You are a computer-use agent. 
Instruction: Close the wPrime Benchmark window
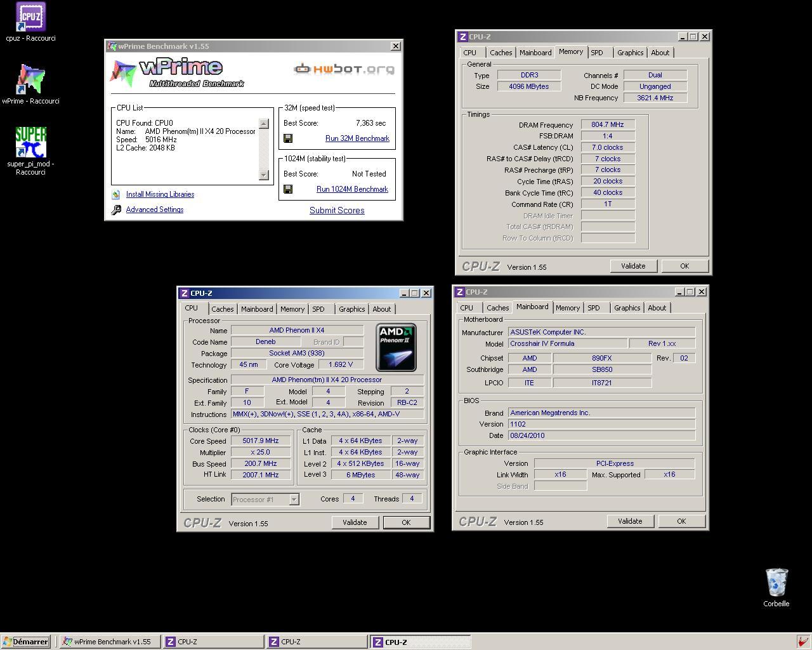396,46
